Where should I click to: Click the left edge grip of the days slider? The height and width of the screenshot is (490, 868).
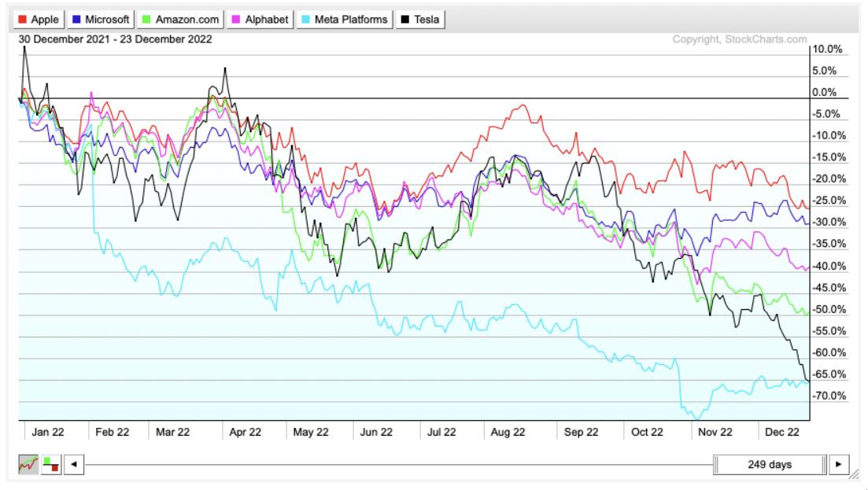point(717,464)
